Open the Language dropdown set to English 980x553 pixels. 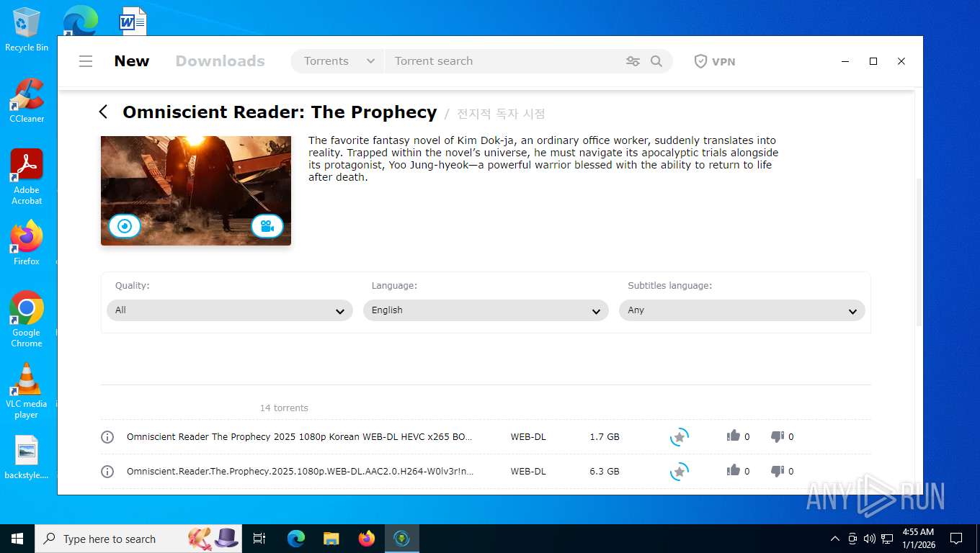[486, 310]
